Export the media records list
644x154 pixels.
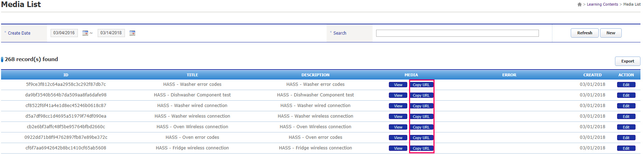pos(627,61)
